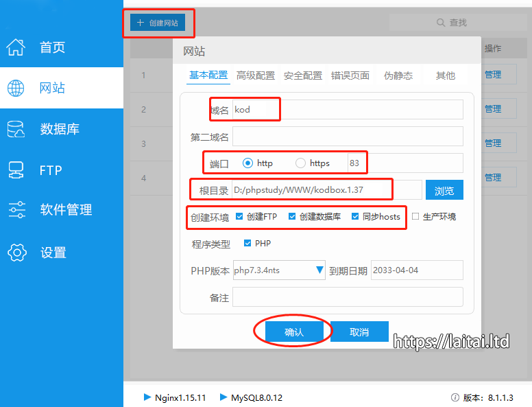Switch to the 高级配置 tab
This screenshot has width=532, height=407.
point(255,75)
